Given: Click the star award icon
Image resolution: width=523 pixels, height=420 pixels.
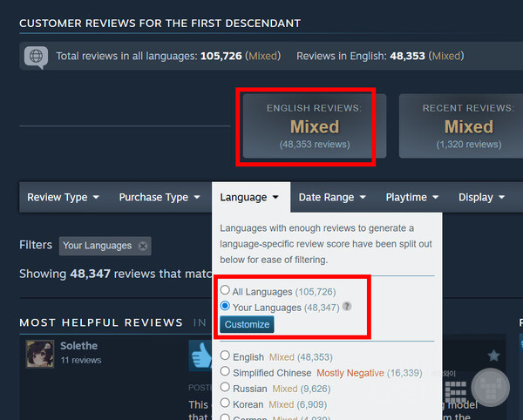Looking at the screenshot, I should pyautogui.click(x=493, y=356).
